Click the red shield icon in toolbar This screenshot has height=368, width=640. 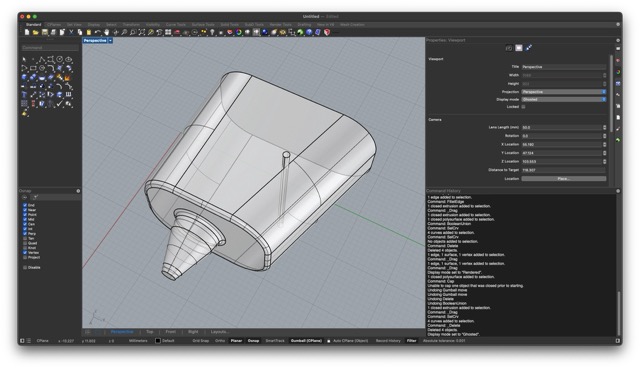(x=327, y=32)
